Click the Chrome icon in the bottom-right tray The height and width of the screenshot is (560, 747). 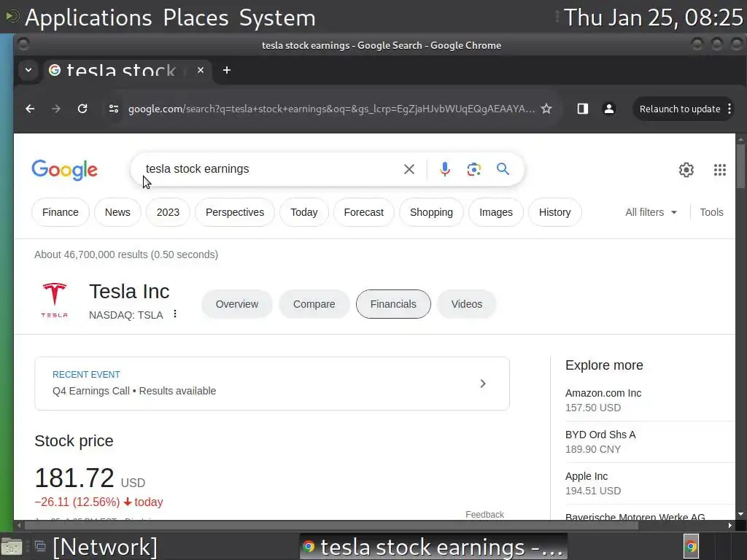tap(691, 546)
